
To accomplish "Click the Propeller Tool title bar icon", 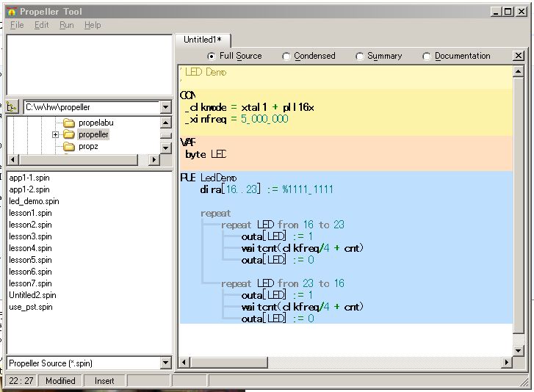I will (x=11, y=12).
